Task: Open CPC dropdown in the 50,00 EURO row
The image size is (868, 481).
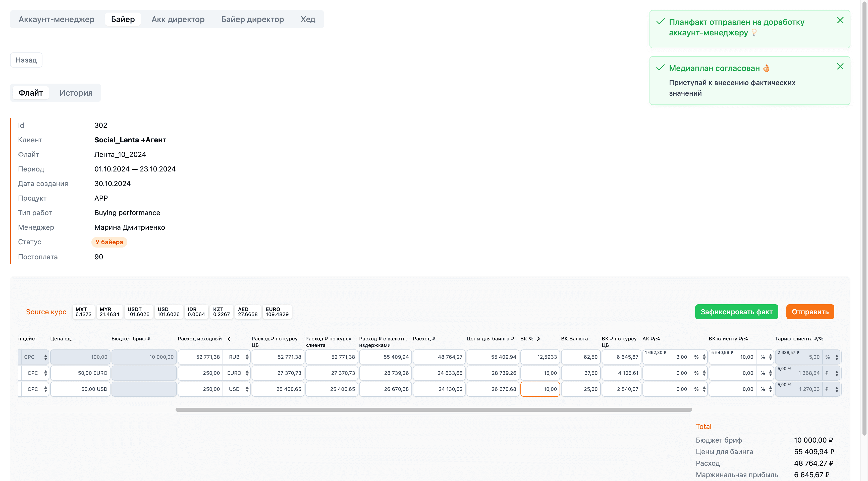Action: pyautogui.click(x=35, y=373)
